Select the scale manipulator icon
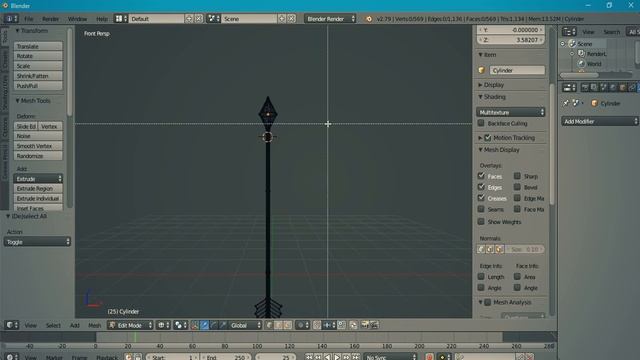This screenshot has width=640, height=360. (223, 325)
